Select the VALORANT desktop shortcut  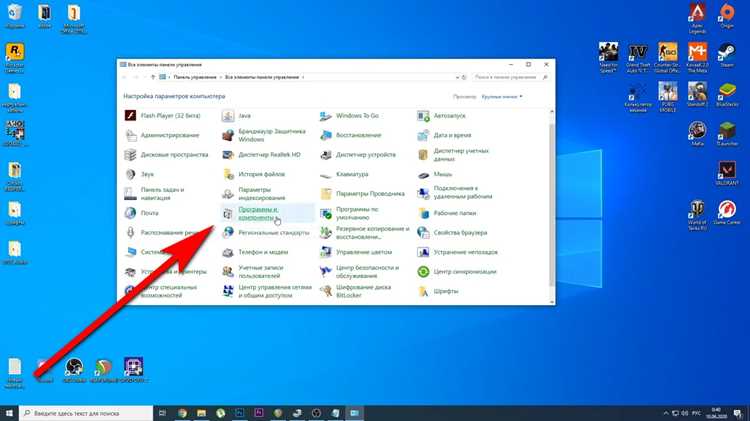(727, 173)
